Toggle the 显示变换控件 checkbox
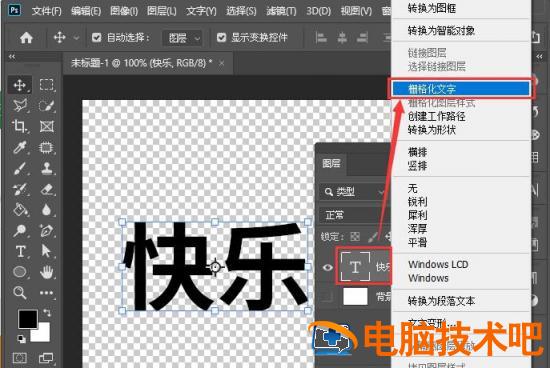This screenshot has height=368, width=550. [221, 38]
